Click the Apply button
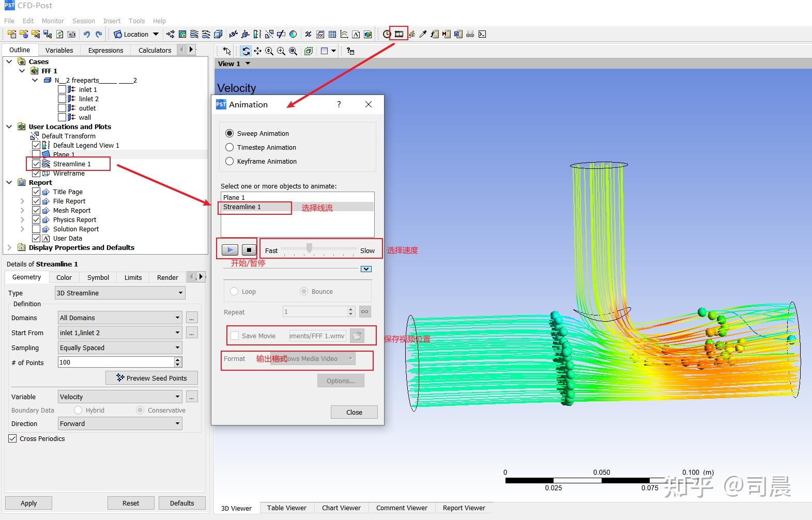812x520 pixels. [x=28, y=503]
